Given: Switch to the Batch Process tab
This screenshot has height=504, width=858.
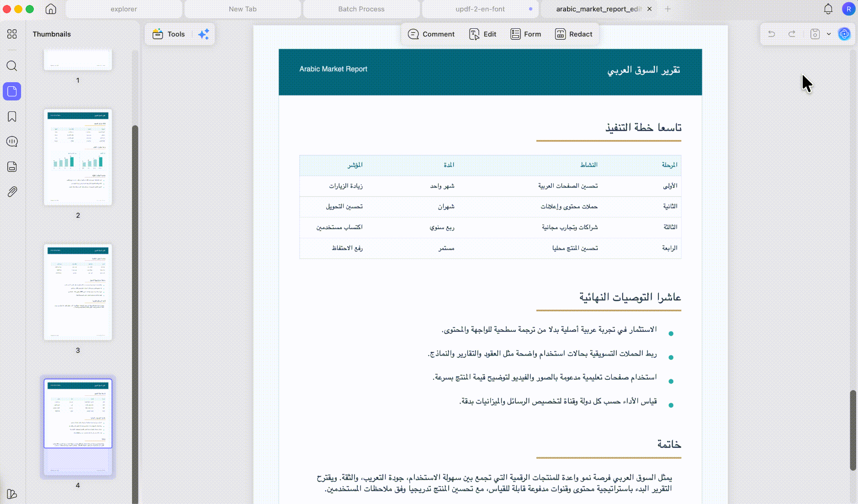Looking at the screenshot, I should click(x=361, y=9).
